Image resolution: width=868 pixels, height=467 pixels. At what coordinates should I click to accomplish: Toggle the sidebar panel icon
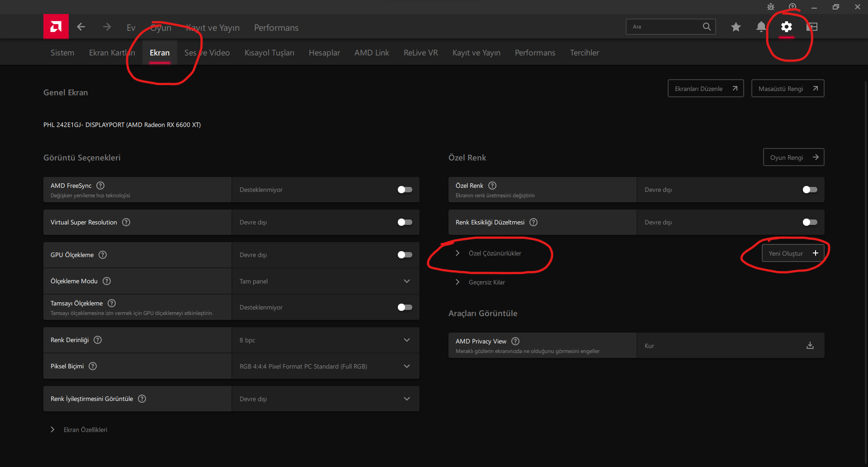click(x=812, y=27)
